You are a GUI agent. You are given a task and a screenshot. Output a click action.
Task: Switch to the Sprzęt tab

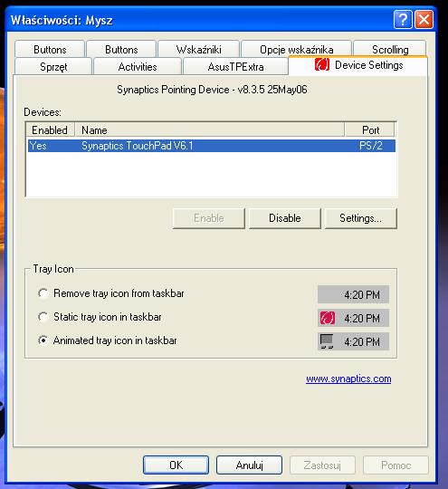[x=53, y=66]
